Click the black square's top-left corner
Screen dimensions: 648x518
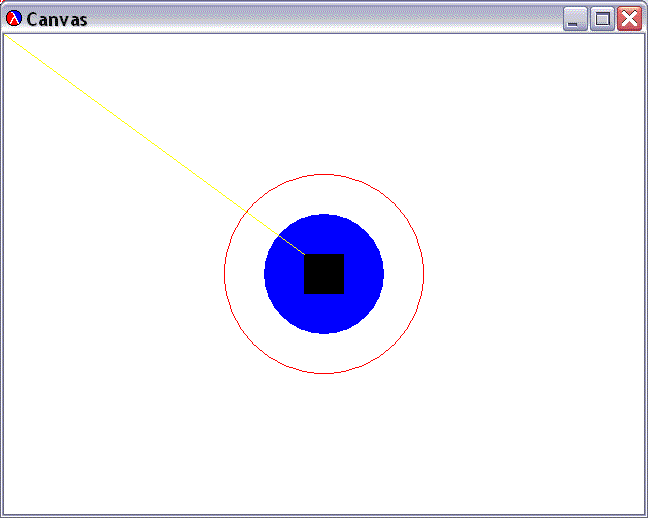tap(305, 255)
